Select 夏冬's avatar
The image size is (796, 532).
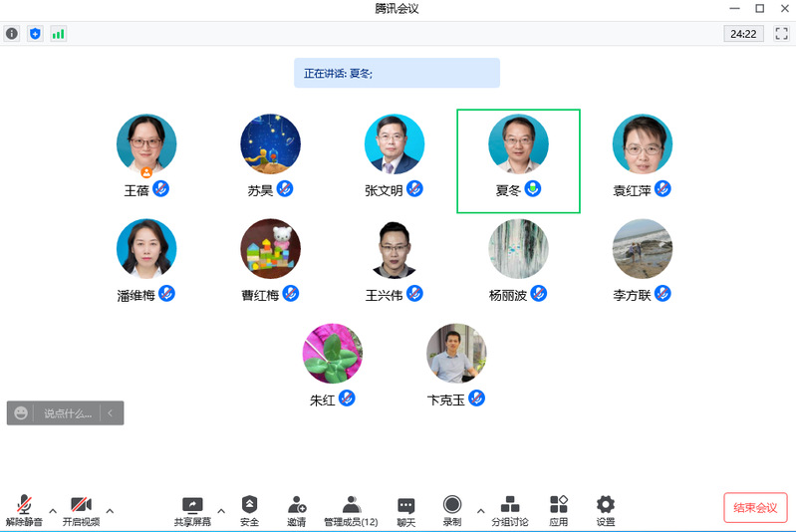click(x=518, y=144)
